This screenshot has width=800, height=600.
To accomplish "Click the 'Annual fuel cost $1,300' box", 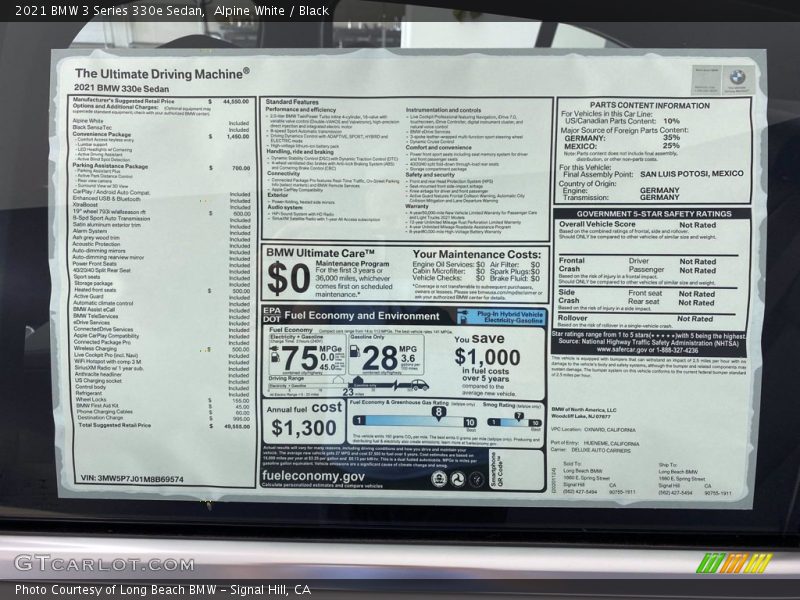I will 304,421.
